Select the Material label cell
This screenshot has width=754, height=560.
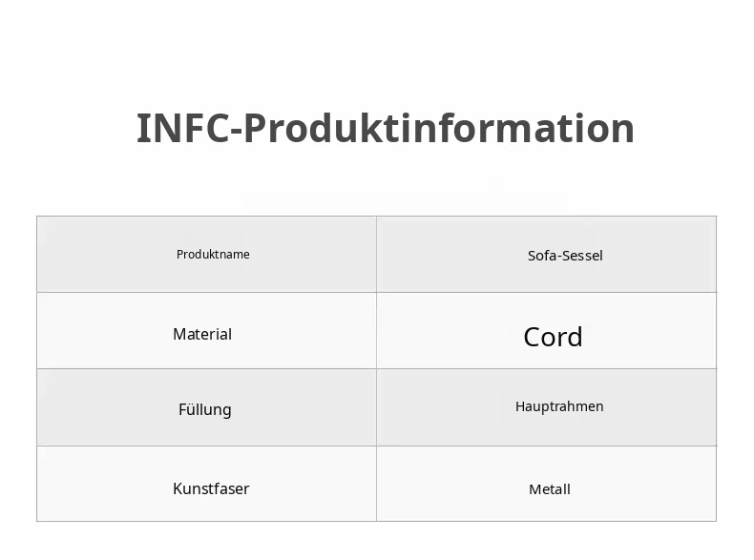207,331
